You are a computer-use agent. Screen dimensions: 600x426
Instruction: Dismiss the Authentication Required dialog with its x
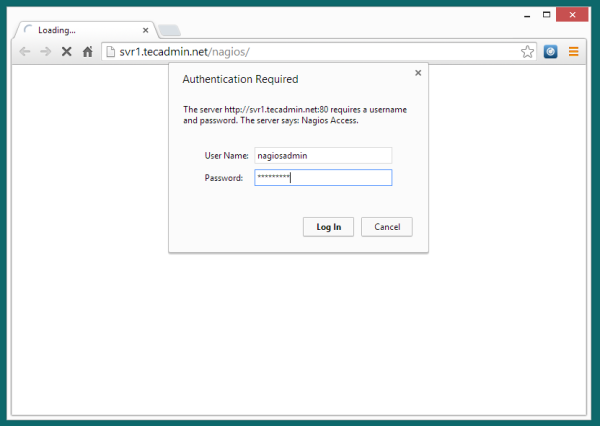417,73
